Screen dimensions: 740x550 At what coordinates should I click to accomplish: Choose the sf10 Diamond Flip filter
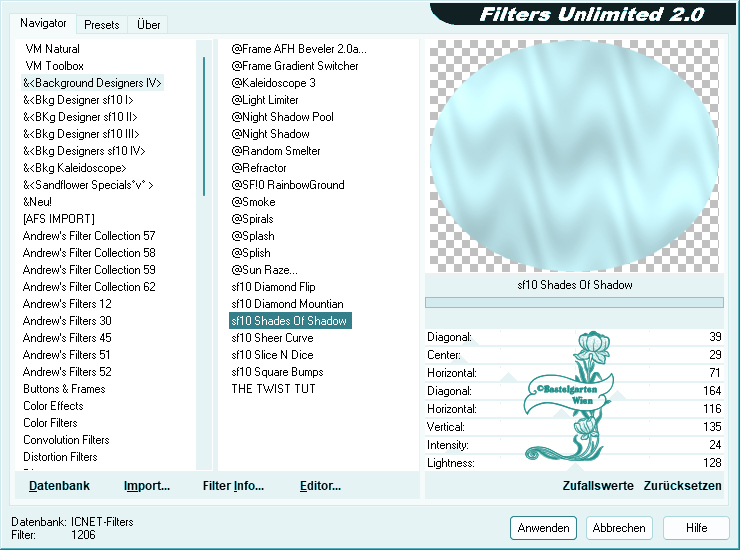(273, 287)
